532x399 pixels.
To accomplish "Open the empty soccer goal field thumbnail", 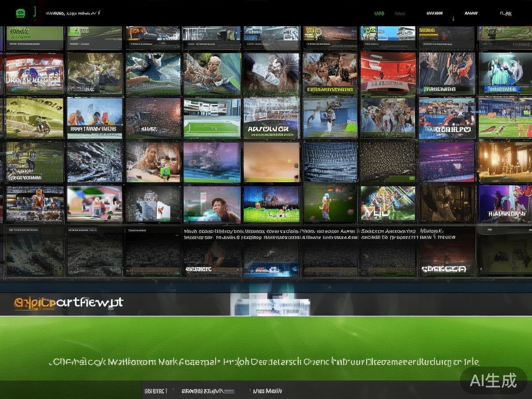I will [x=212, y=118].
